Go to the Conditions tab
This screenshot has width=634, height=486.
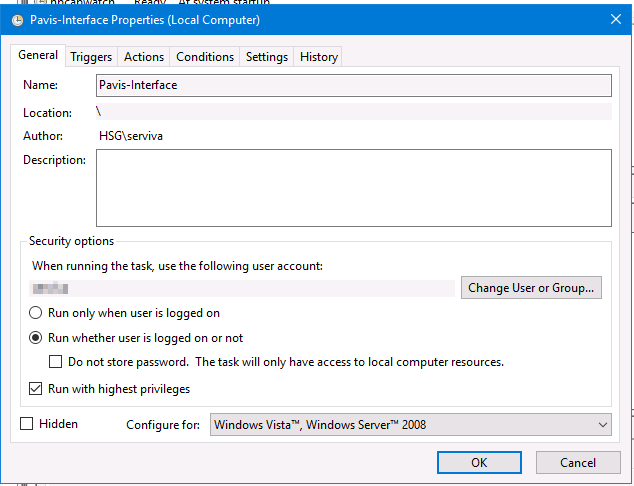[x=205, y=57]
